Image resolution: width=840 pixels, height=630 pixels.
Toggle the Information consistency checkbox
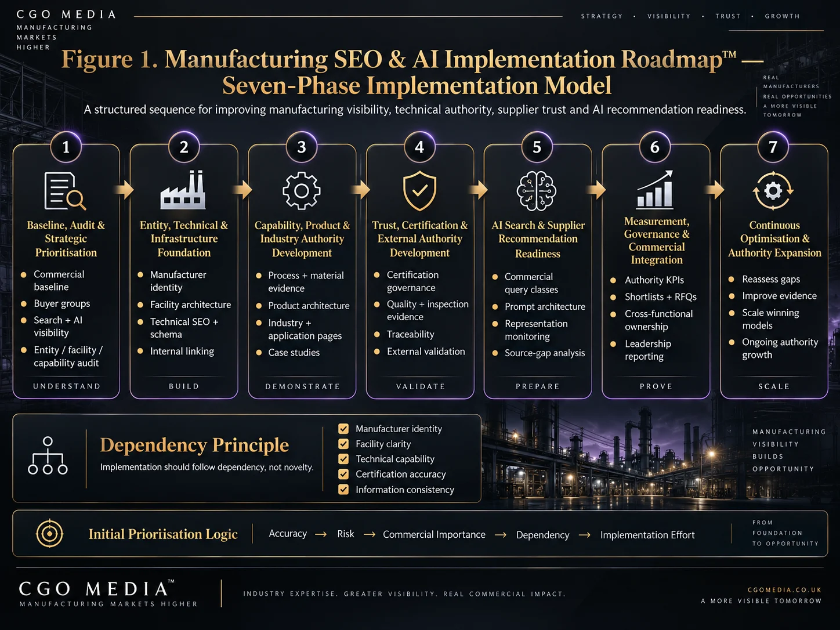(x=343, y=490)
